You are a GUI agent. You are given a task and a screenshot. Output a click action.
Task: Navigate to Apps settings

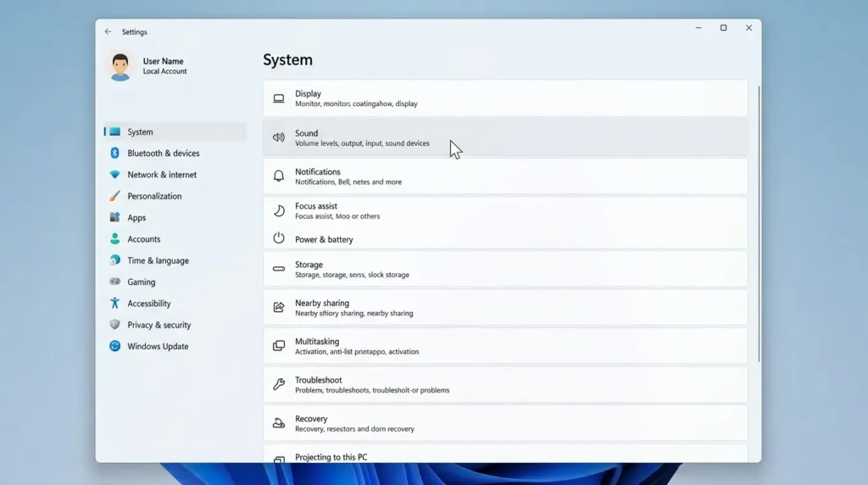(136, 218)
